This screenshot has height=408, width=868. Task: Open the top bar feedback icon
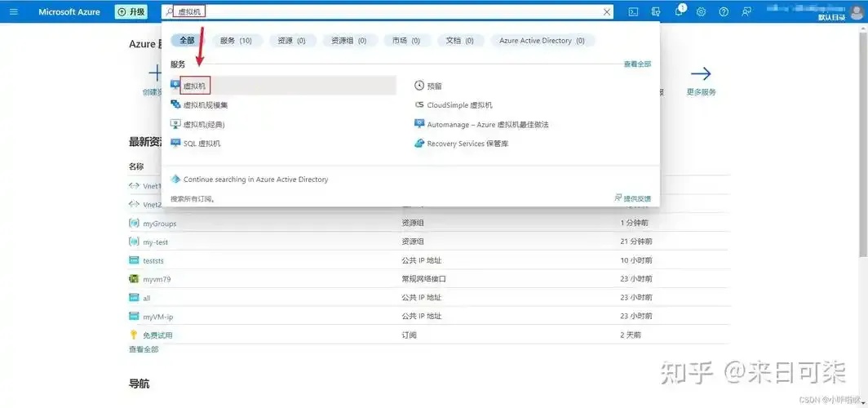746,11
